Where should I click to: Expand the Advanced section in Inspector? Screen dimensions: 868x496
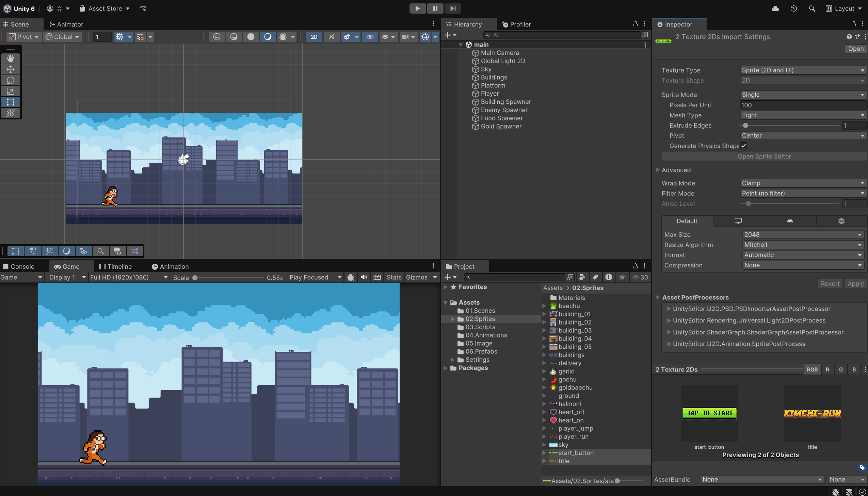click(676, 170)
